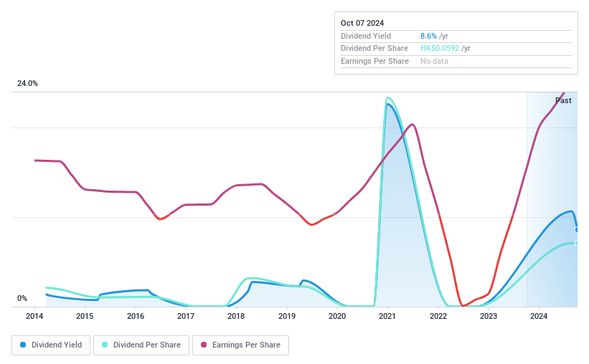Click the 2020 x-axis label

pyautogui.click(x=337, y=316)
